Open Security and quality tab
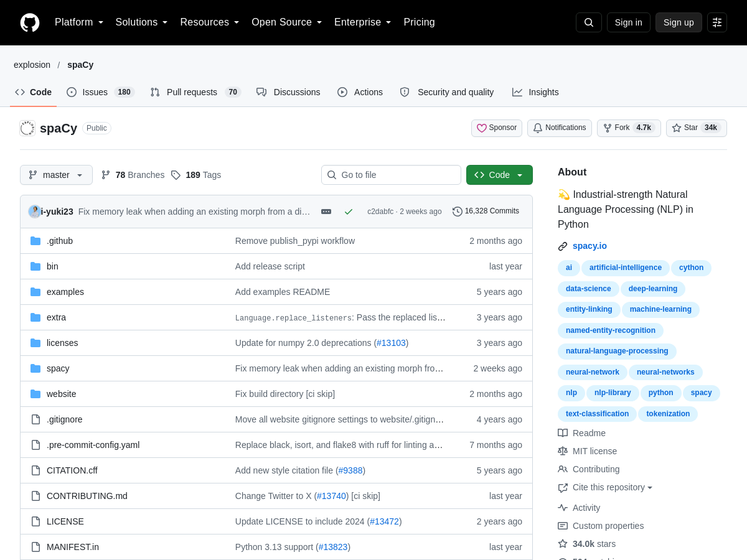This screenshot has width=747, height=560. pyautogui.click(x=447, y=92)
